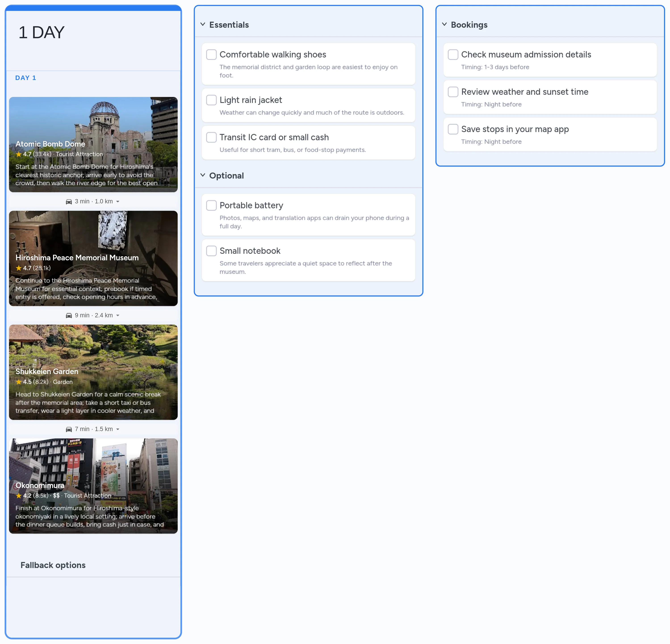
Task: Click star rating icon on Atomic Bomb Dome
Action: click(x=19, y=154)
